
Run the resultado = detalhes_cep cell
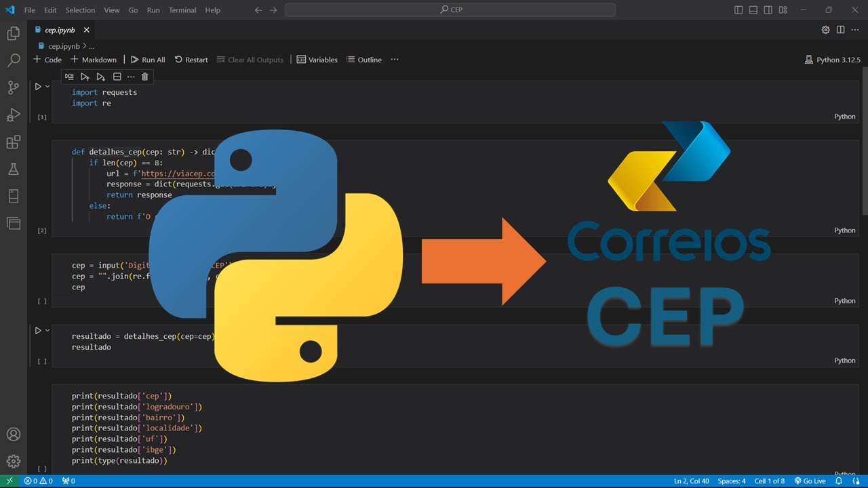pyautogui.click(x=38, y=330)
